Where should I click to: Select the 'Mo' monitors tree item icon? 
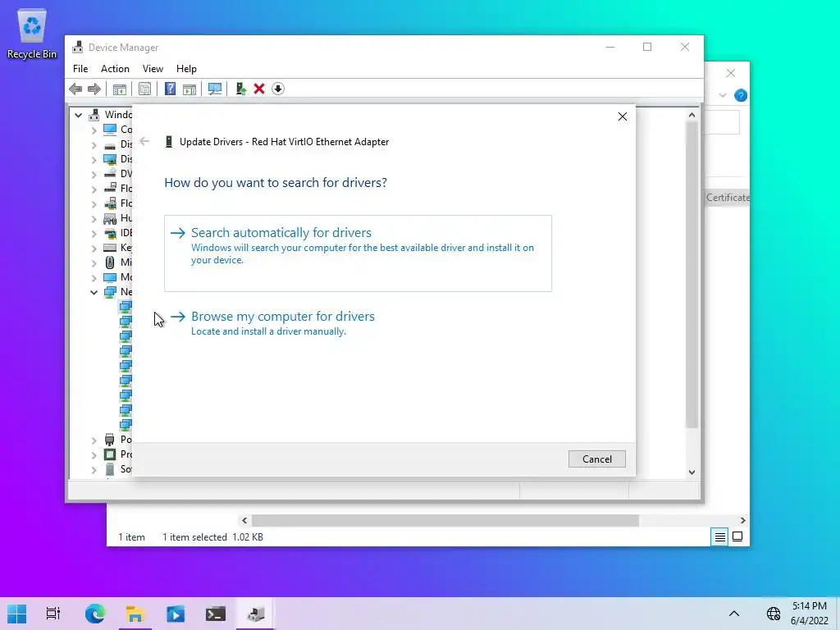tap(110, 277)
